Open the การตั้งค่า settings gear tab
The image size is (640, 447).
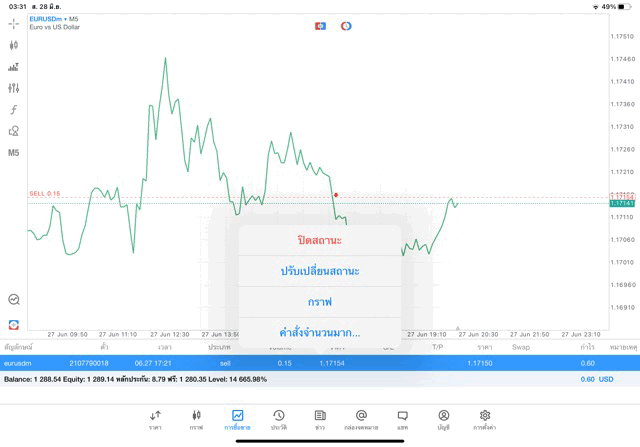coord(485,419)
